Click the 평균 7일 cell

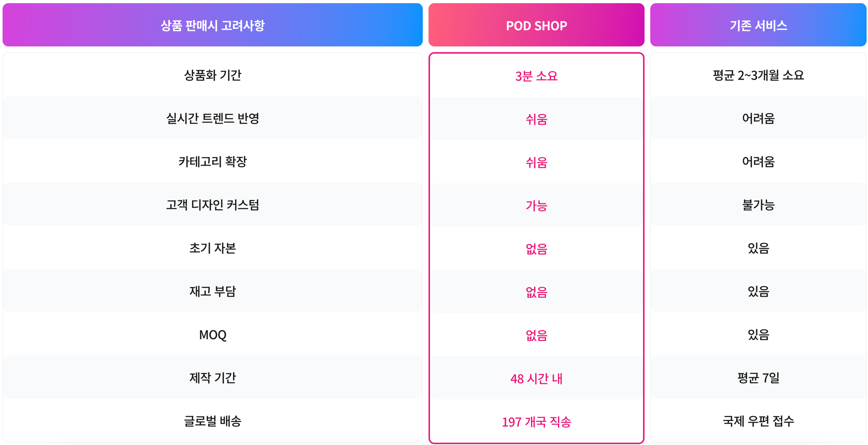pyautogui.click(x=758, y=377)
